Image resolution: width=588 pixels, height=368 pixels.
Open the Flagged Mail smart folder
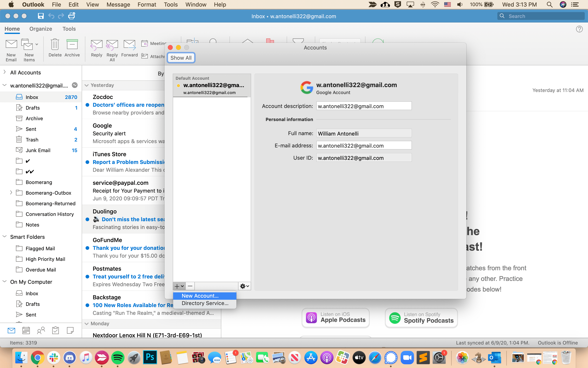(x=41, y=248)
